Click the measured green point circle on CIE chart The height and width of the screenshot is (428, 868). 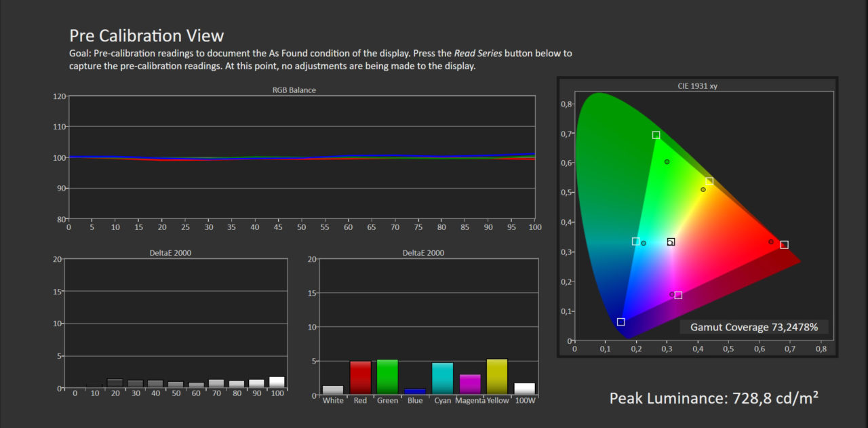click(x=667, y=161)
